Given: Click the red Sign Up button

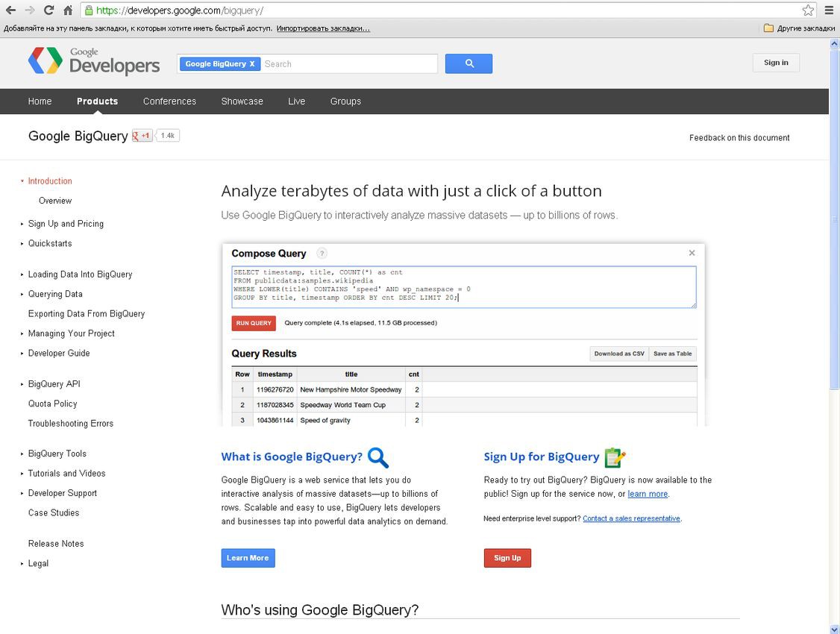Looking at the screenshot, I should point(507,557).
